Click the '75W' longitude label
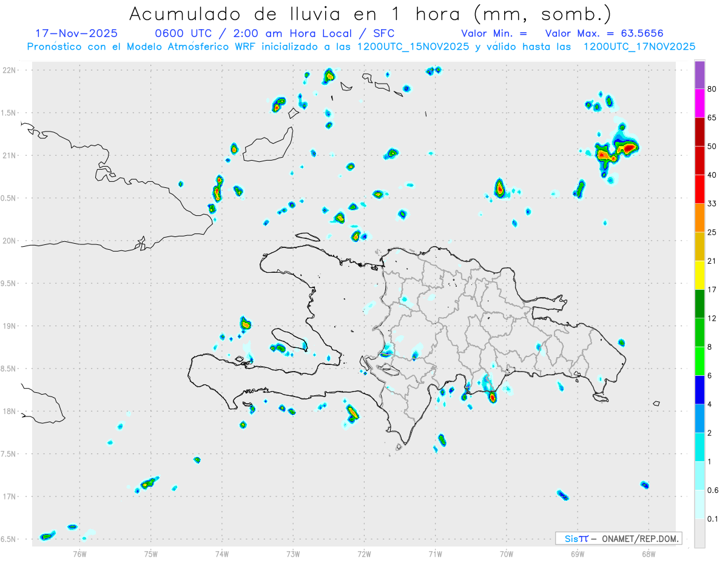Viewport: 728px width, 562px height. coord(151,553)
